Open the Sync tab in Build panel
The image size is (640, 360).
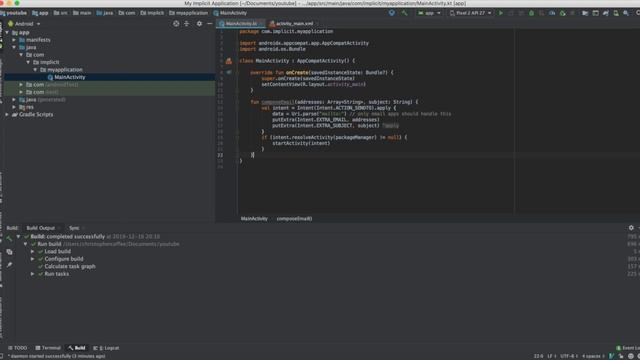[x=74, y=228]
